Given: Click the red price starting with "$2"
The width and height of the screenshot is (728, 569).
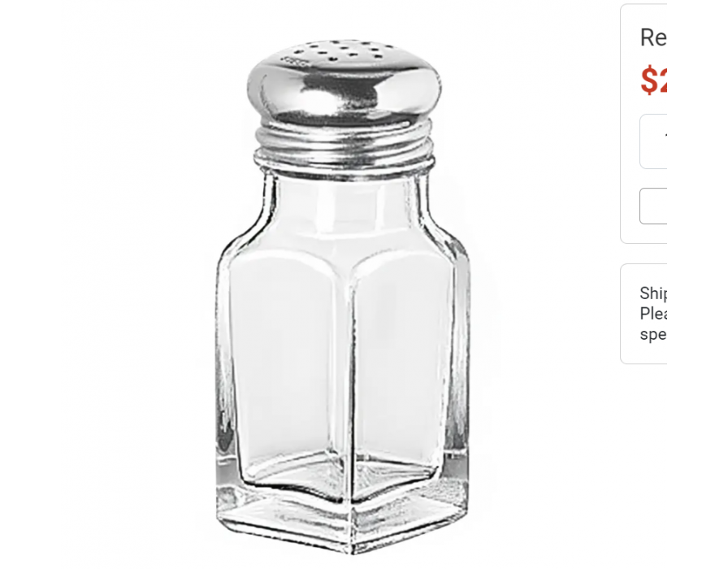Looking at the screenshot, I should pyautogui.click(x=654, y=80).
